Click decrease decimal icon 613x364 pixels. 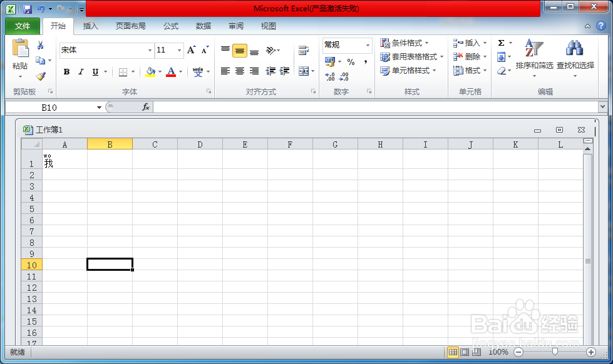[x=344, y=76]
